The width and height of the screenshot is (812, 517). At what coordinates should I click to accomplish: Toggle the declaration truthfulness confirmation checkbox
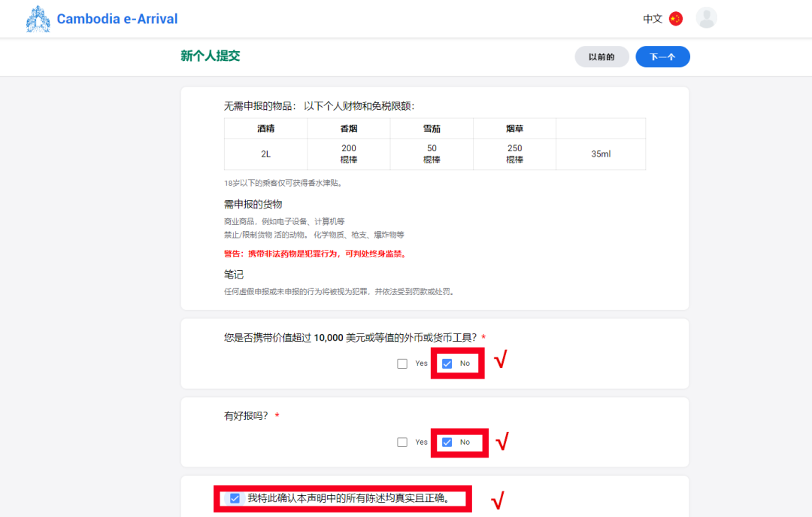pyautogui.click(x=235, y=498)
